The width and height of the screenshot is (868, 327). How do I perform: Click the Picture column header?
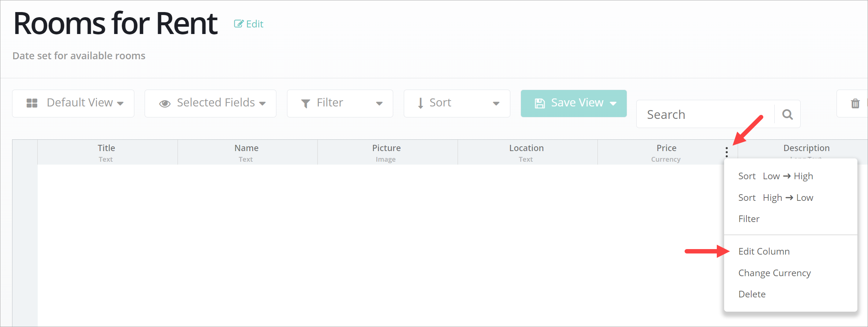(x=386, y=152)
